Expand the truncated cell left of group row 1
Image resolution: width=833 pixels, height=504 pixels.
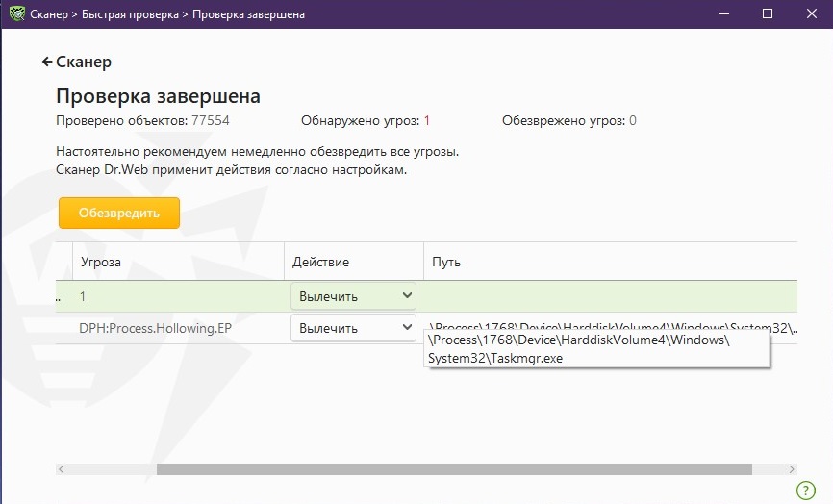60,297
